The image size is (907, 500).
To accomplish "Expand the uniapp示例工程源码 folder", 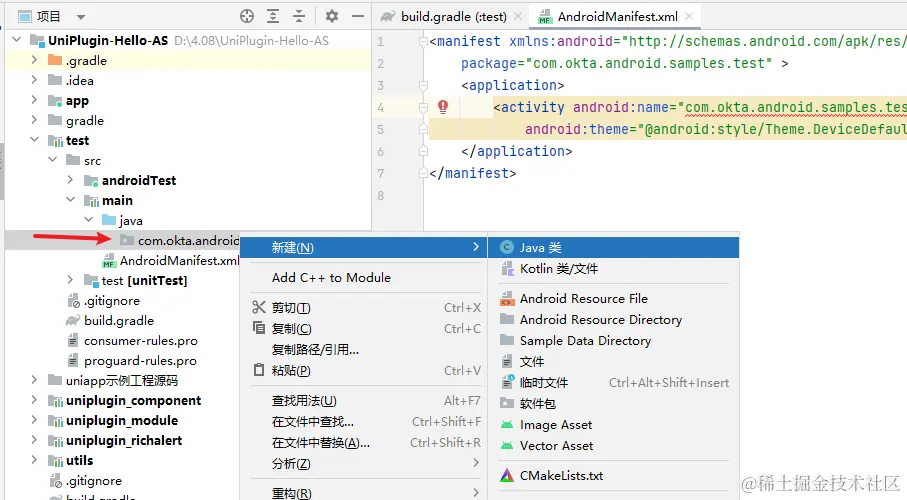I will point(34,380).
